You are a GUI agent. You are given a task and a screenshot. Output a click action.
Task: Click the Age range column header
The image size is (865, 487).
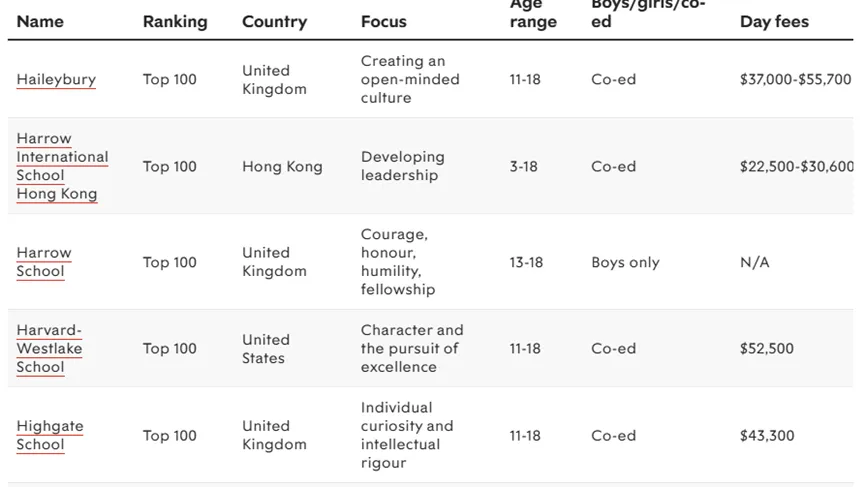(533, 13)
